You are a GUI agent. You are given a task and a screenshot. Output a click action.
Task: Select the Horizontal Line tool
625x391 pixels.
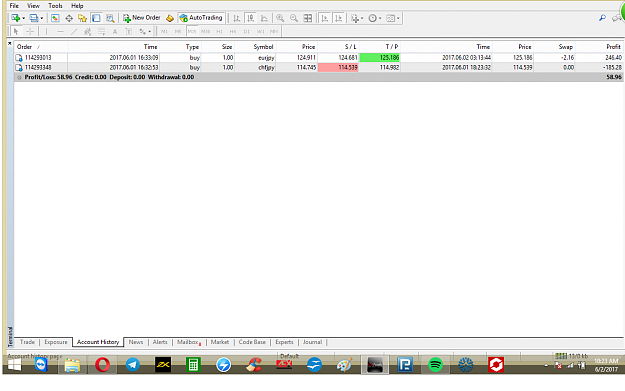(x=60, y=31)
